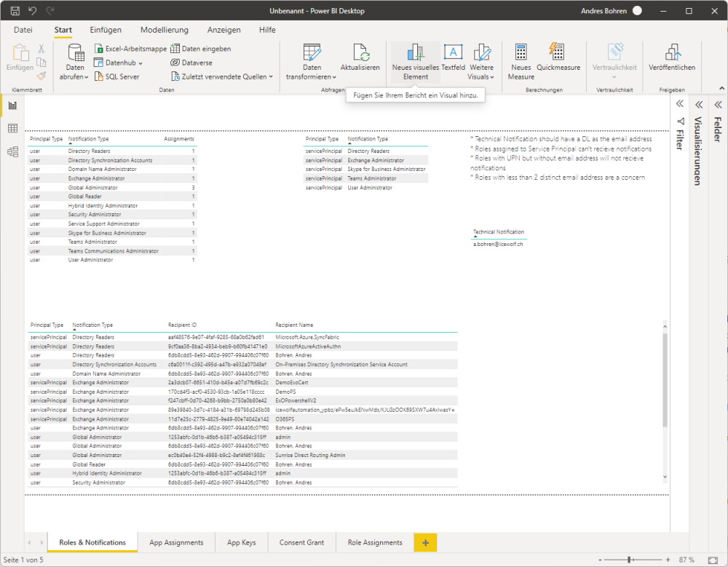Click the Redo arrow icon
This screenshot has width=728, height=567.
[x=50, y=11]
